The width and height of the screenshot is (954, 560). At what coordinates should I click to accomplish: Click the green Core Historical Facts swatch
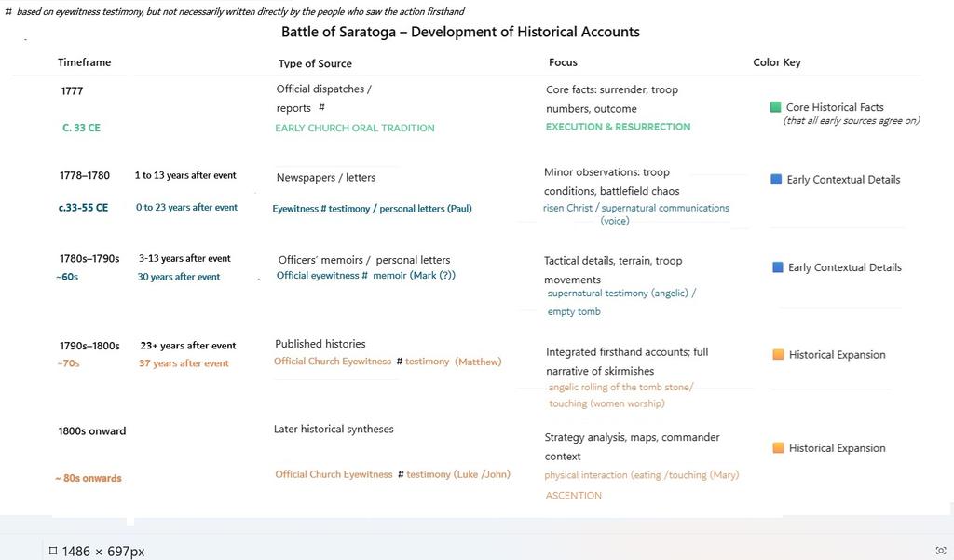click(x=775, y=107)
